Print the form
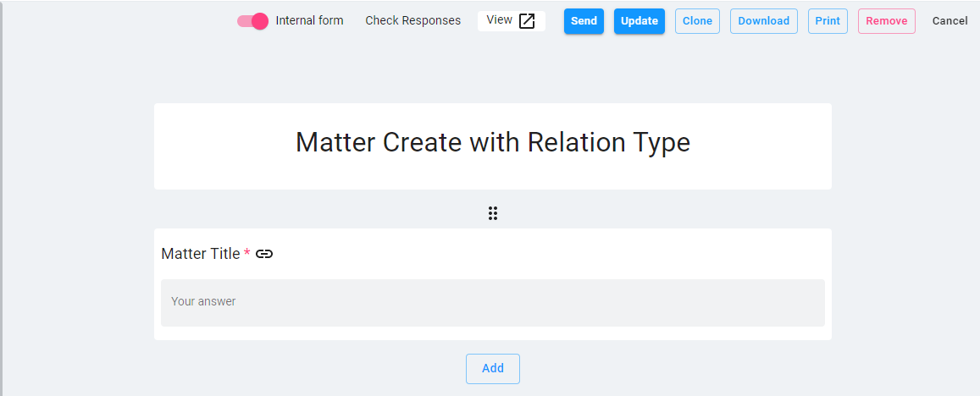The height and width of the screenshot is (396, 980). [828, 21]
